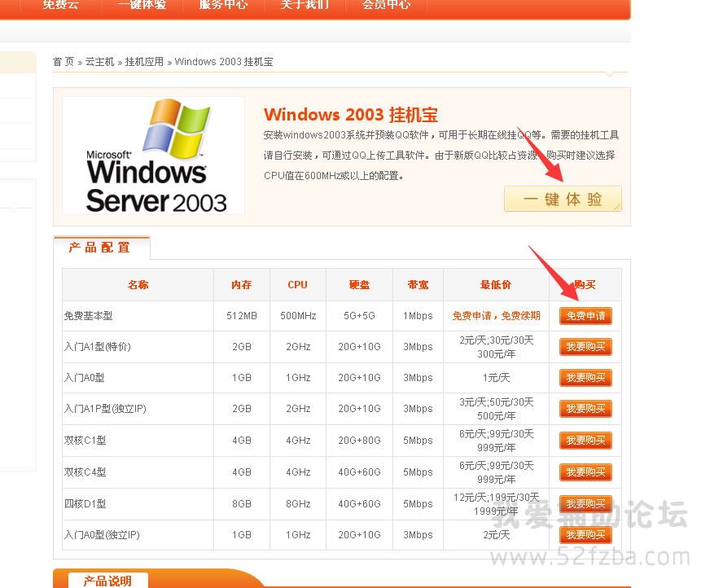710x588 pixels.
Task: Open the 会员中心 menu item
Action: [386, 5]
